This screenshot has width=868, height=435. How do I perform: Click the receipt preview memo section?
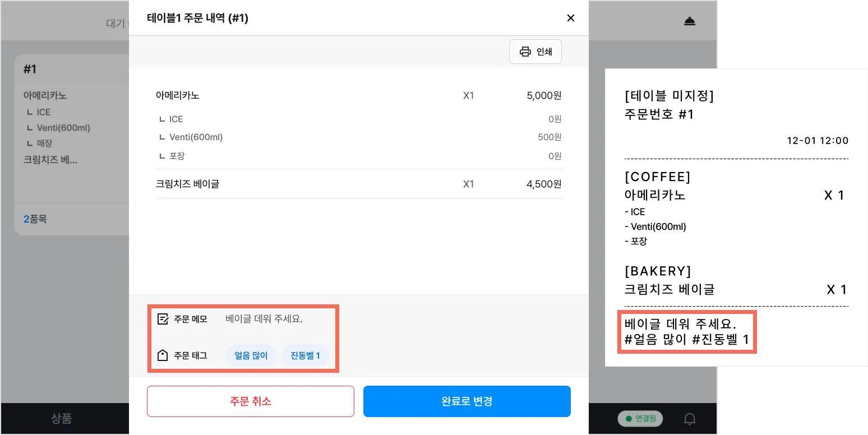686,331
